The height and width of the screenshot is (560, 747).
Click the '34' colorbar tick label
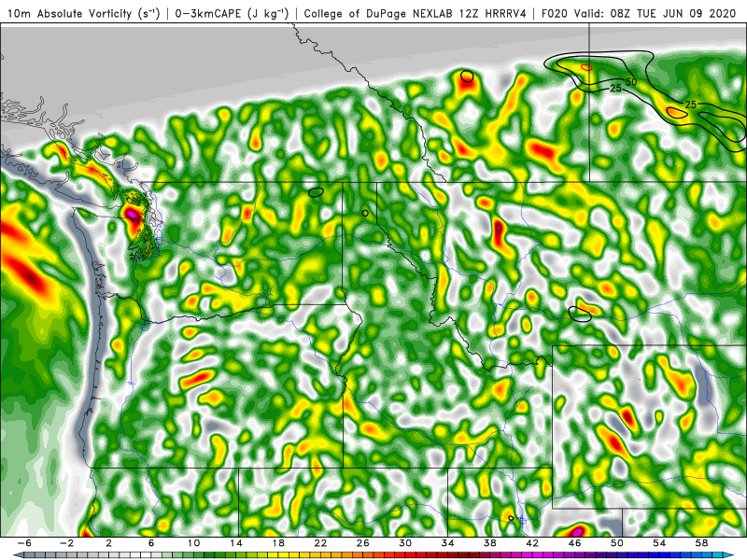click(448, 543)
